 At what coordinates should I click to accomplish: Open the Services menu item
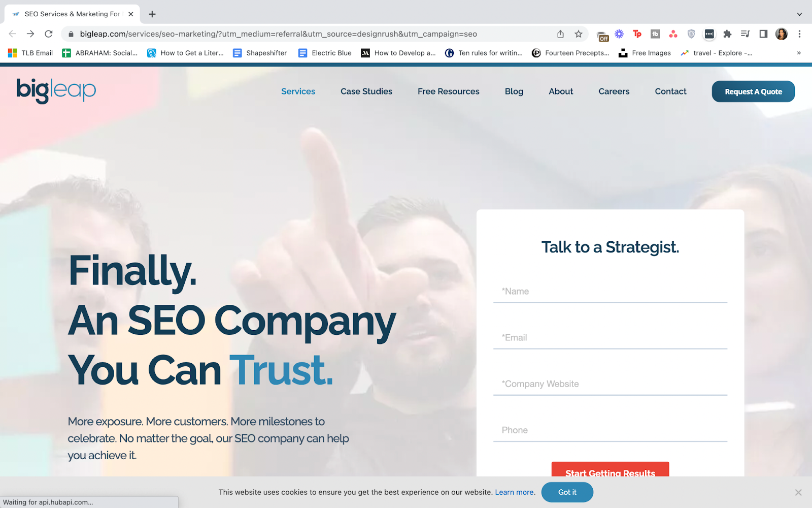coord(298,91)
